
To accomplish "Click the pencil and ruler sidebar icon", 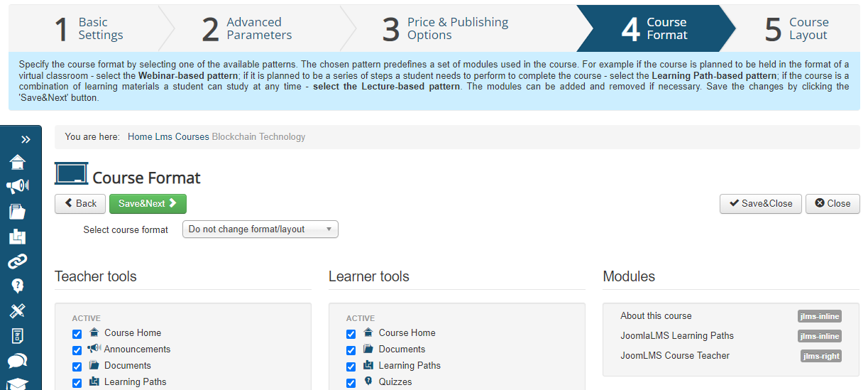I will (17, 310).
